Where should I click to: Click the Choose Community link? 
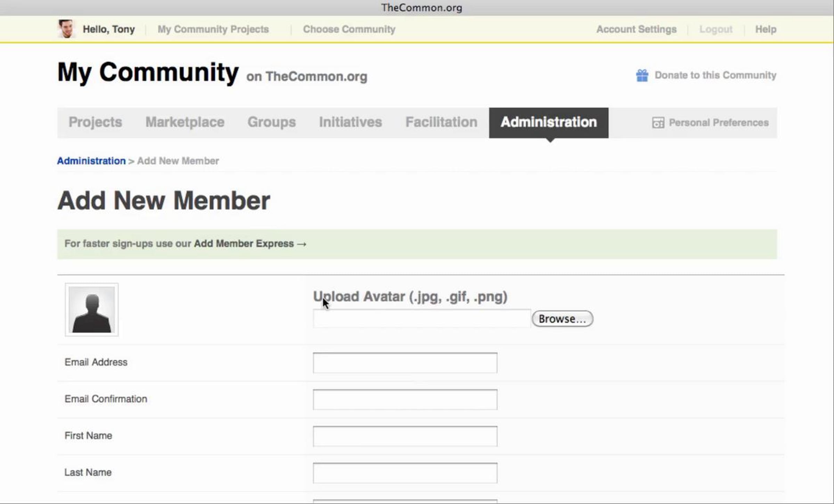tap(349, 29)
